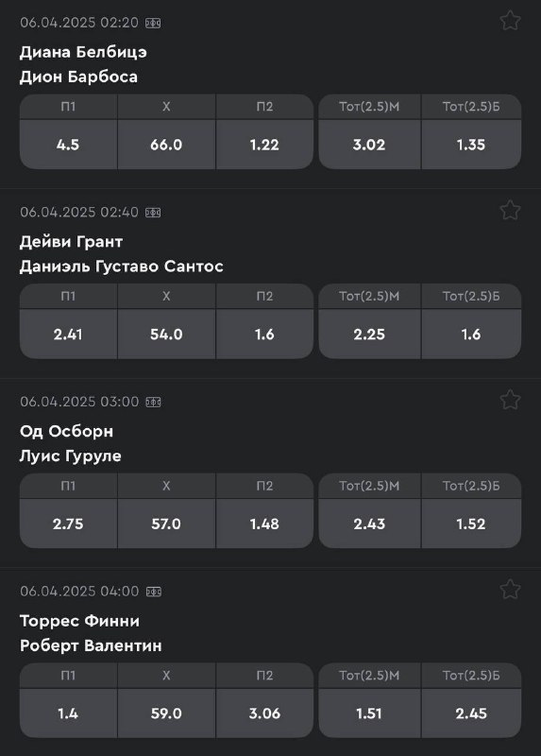The height and width of the screenshot is (756, 541).
Task: Choose total over 2.5 at 1.6
Action: pos(471,335)
